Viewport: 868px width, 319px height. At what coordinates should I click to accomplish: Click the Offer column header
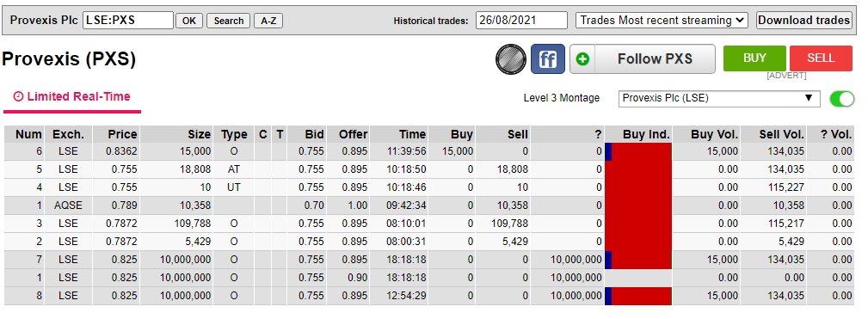tap(348, 134)
